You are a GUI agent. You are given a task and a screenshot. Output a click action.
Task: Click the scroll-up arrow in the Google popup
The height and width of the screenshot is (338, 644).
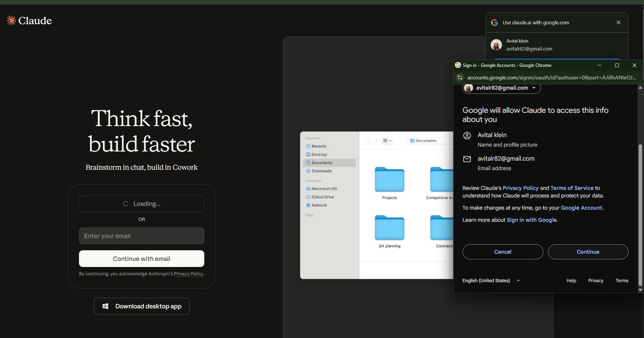[x=640, y=88]
